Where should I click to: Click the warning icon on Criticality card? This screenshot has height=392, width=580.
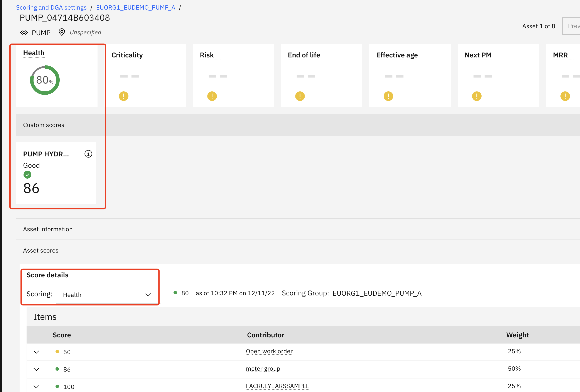click(x=123, y=96)
